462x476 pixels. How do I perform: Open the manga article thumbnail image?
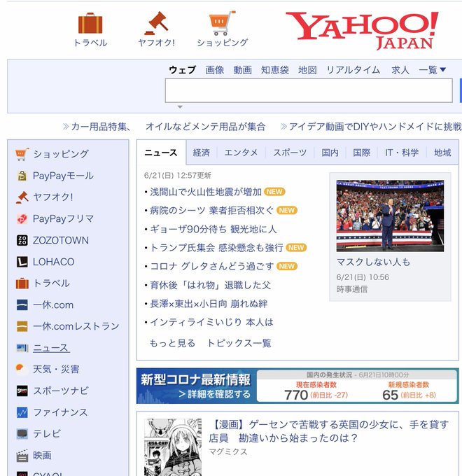coord(173,447)
